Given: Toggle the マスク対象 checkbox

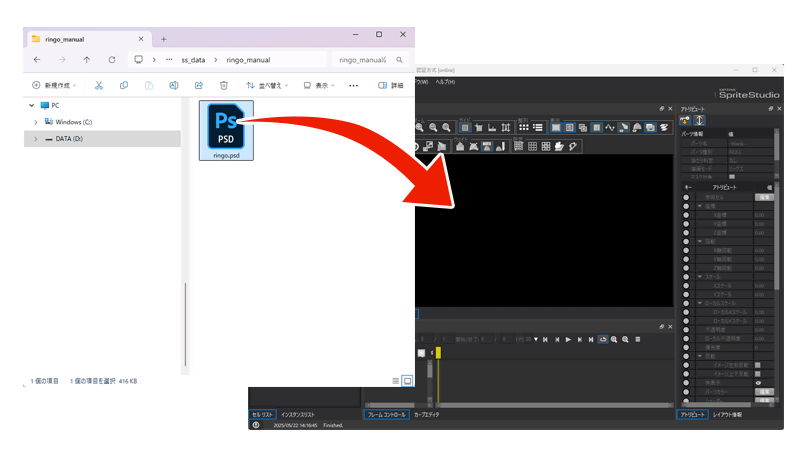Looking at the screenshot, I should 732,177.
